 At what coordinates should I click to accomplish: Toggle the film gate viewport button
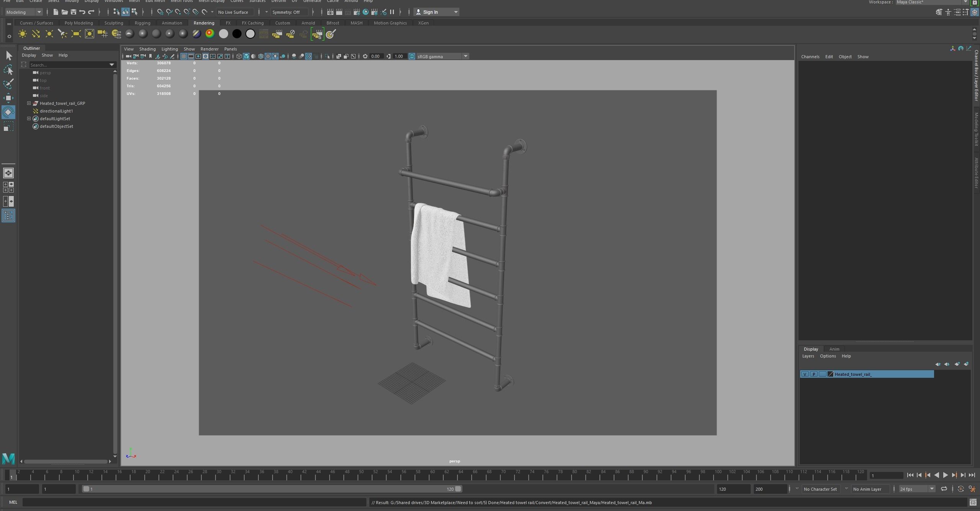[191, 56]
